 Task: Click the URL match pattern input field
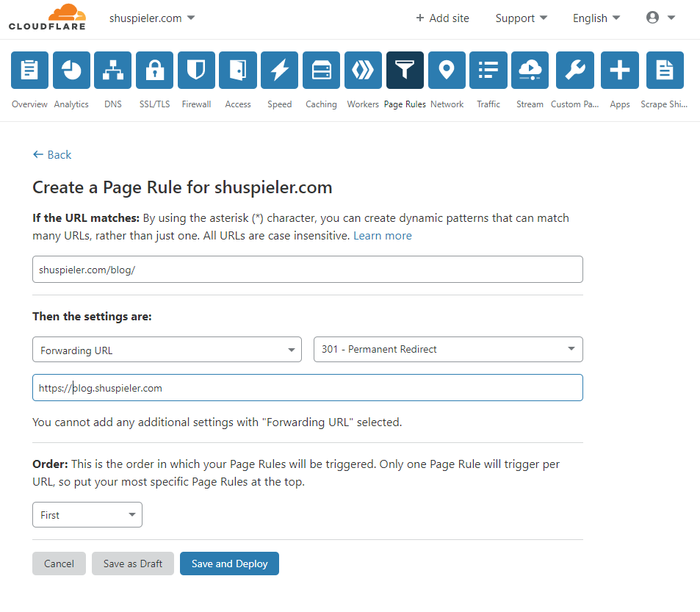[x=308, y=270]
